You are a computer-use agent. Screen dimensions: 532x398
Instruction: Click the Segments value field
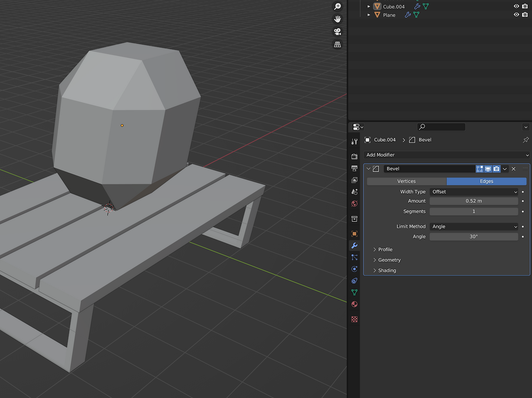point(474,211)
